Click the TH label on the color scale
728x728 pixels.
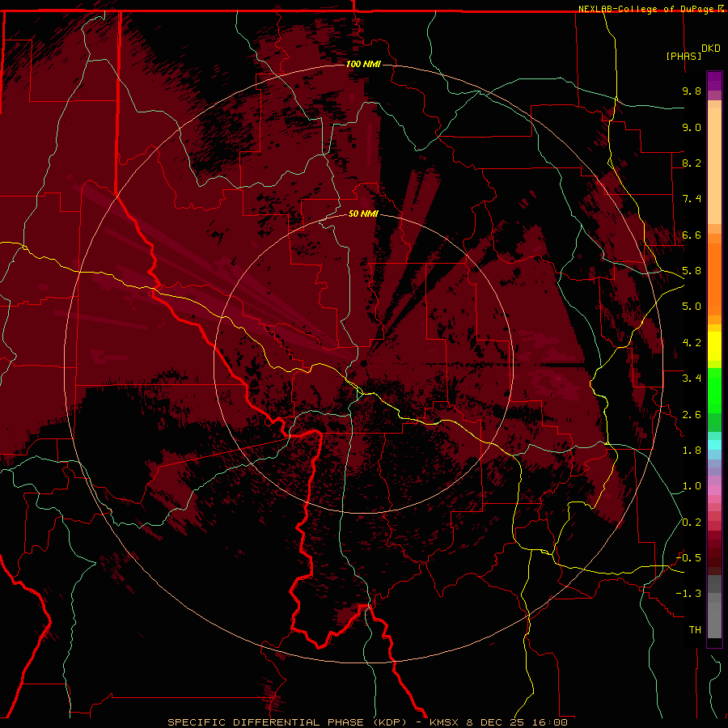click(695, 630)
